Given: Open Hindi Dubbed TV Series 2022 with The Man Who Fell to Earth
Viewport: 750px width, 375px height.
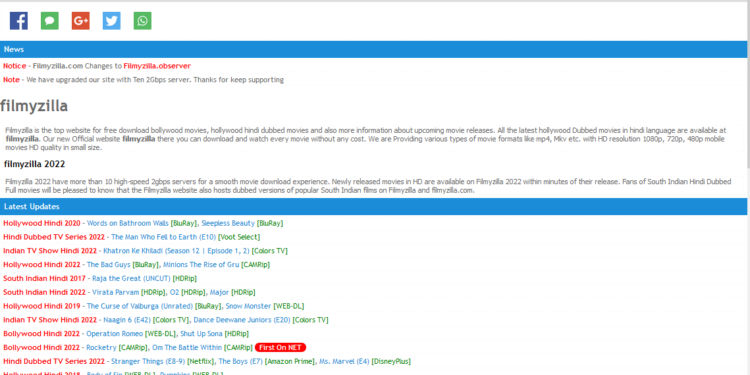Looking at the screenshot, I should pyautogui.click(x=54, y=237).
